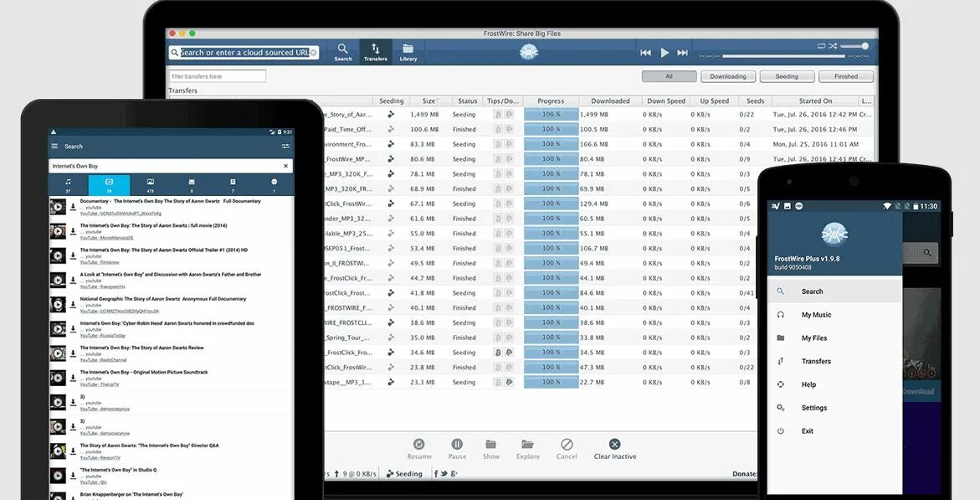Screen dimensions: 980x500
Task: Download 'Official Trailer #1 (2014) HD' result
Action: (x=73, y=255)
